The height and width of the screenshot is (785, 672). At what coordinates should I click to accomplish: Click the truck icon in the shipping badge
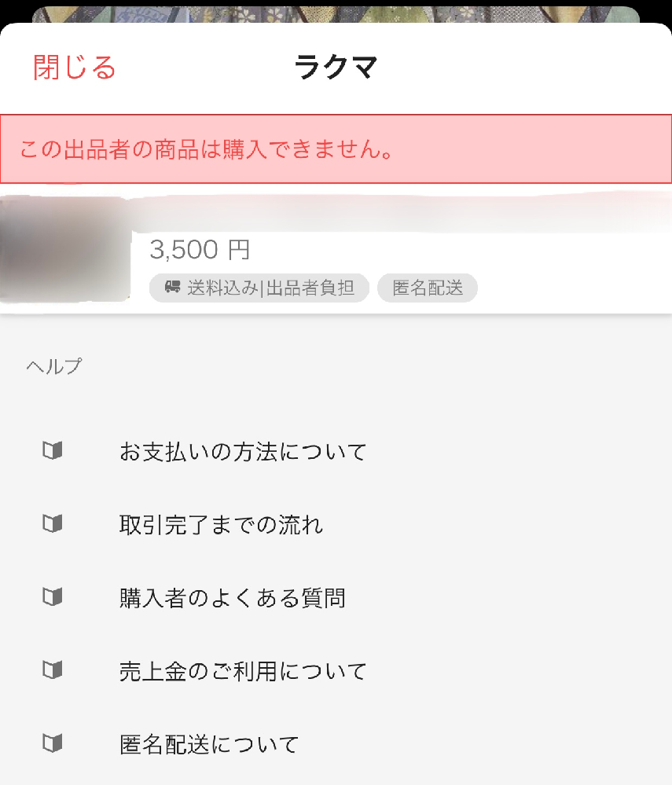pyautogui.click(x=171, y=288)
